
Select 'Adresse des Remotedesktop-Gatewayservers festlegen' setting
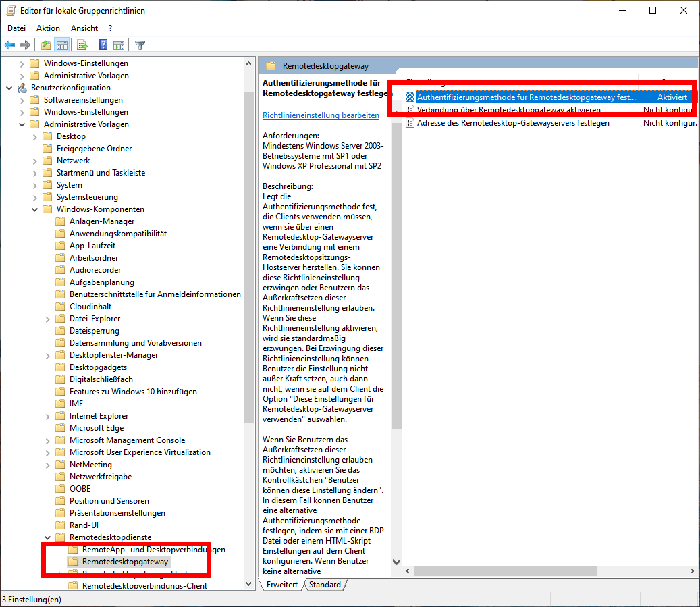click(512, 123)
